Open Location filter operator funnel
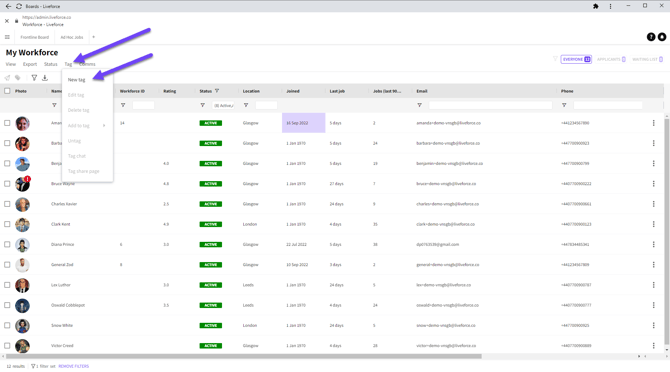This screenshot has width=670, height=372. 246,105
